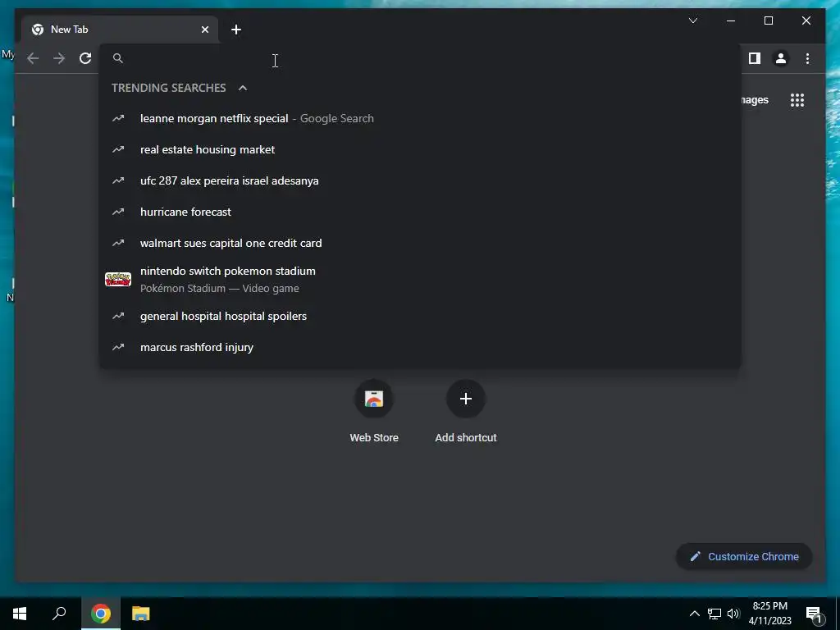This screenshot has height=630, width=840.
Task: Open File Explorer from the taskbar
Action: click(140, 614)
